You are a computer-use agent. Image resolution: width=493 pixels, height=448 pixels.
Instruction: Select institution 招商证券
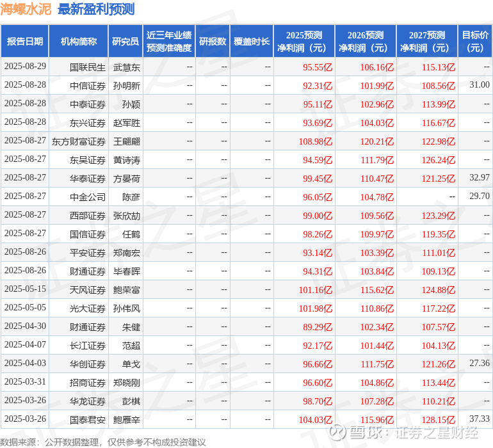[x=88, y=383]
